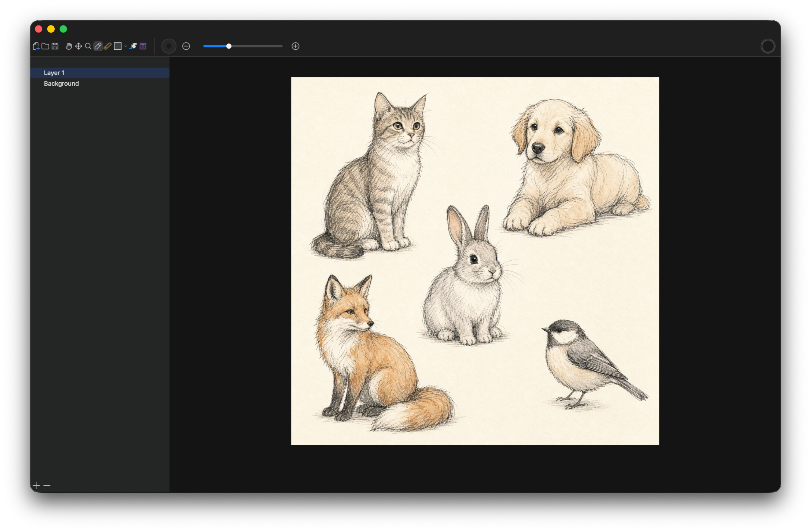The width and height of the screenshot is (811, 532).
Task: Expand the shape tool dropdown chevron
Action: 126,46
